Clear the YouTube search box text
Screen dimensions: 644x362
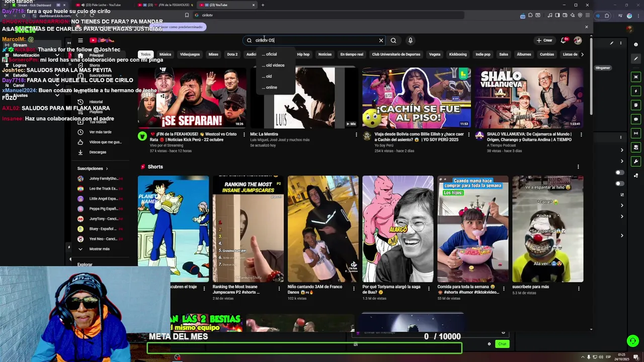tap(381, 40)
